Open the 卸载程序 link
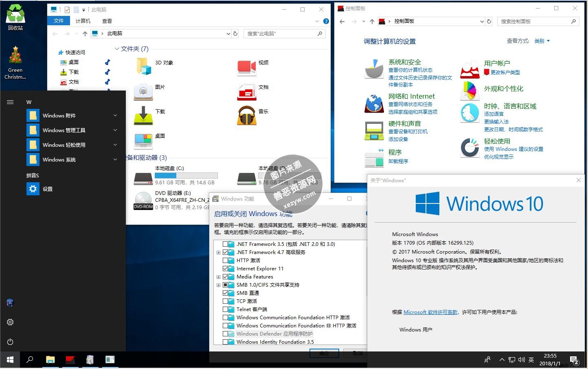 [x=398, y=161]
